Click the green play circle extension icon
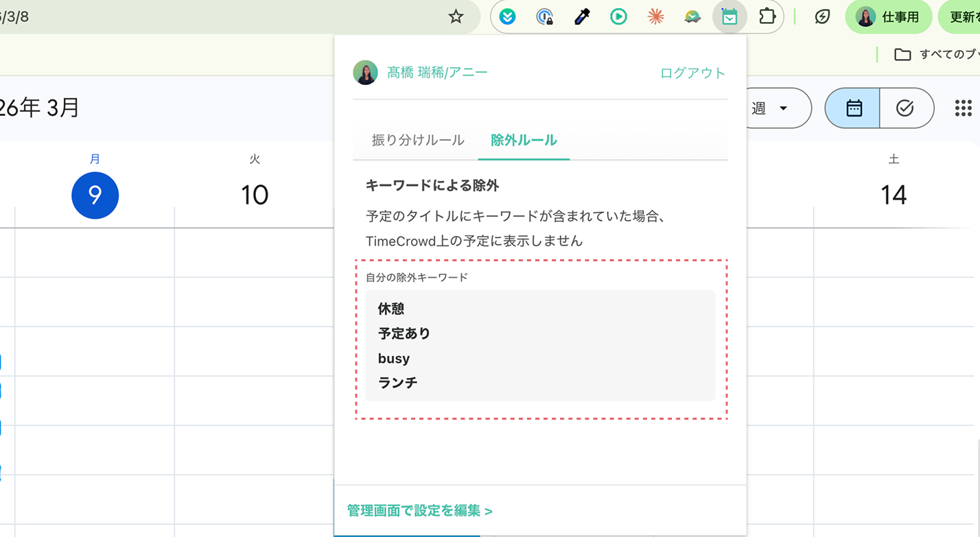Viewport: 980px width, 537px height. click(618, 16)
